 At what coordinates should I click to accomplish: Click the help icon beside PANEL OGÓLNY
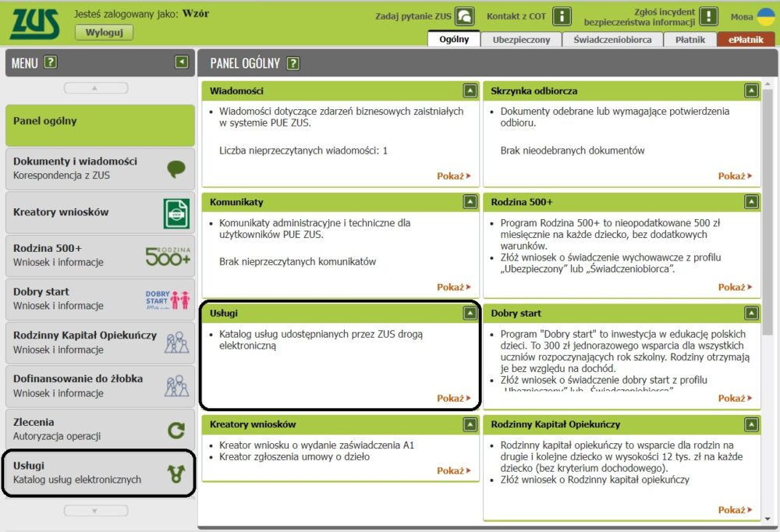point(293,64)
